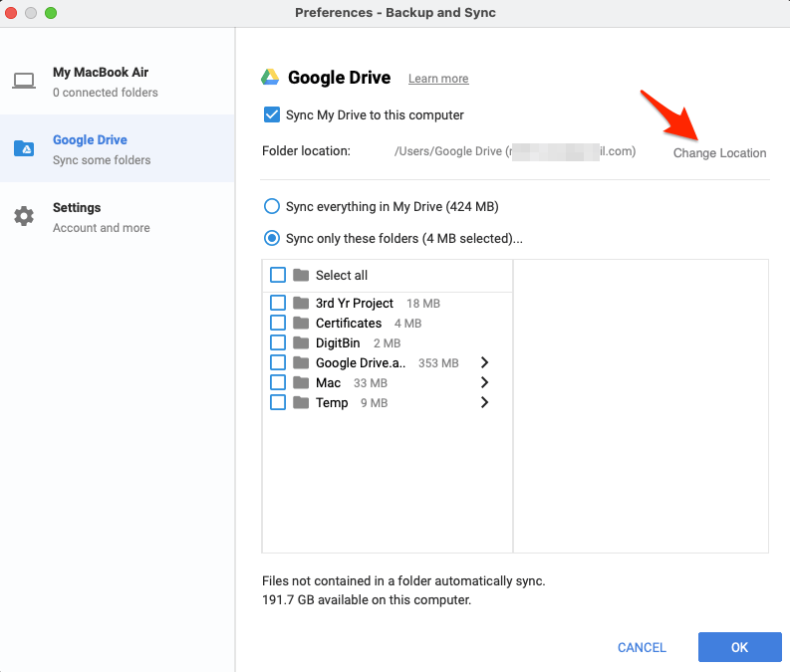Viewport: 790px width, 672px height.
Task: Open Settings Account and more section
Action: coord(117,216)
